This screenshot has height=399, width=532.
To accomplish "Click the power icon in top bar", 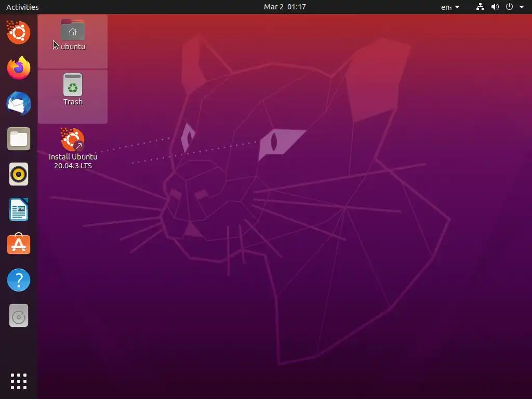I will [509, 7].
